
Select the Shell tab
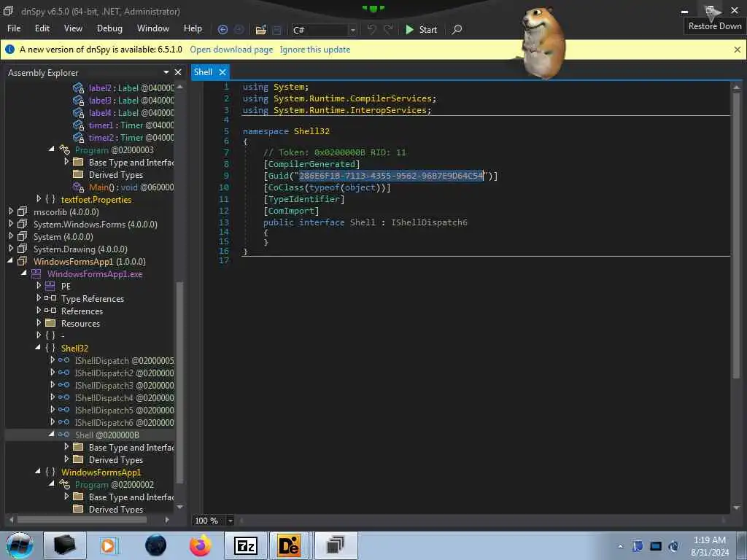point(203,72)
